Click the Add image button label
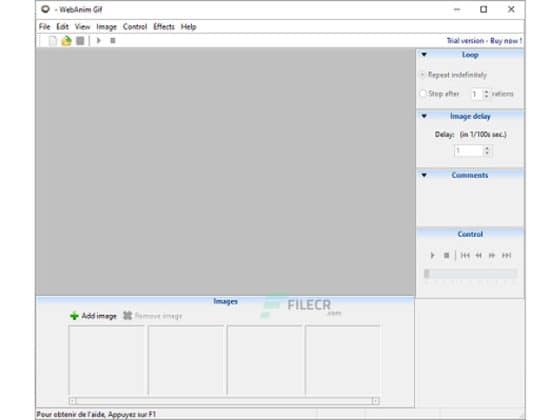Image resolution: width=560 pixels, height=420 pixels. tap(99, 316)
